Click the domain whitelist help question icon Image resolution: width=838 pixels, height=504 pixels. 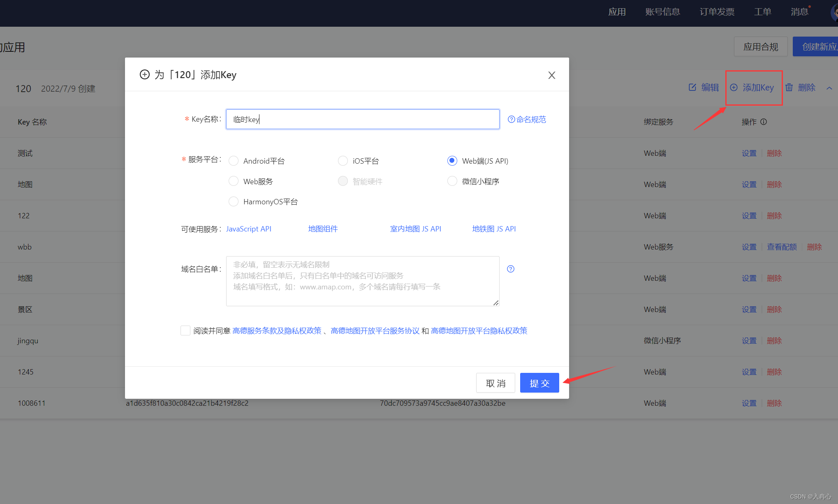pyautogui.click(x=510, y=269)
